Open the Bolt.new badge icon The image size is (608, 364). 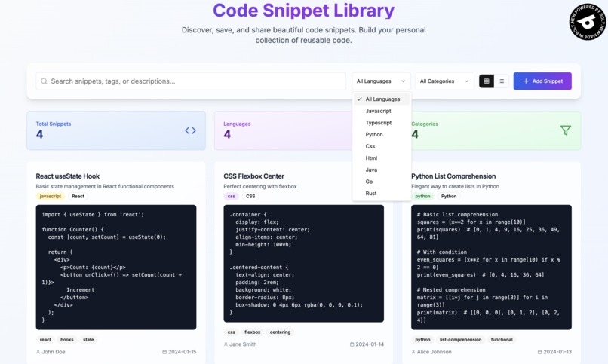tap(588, 22)
